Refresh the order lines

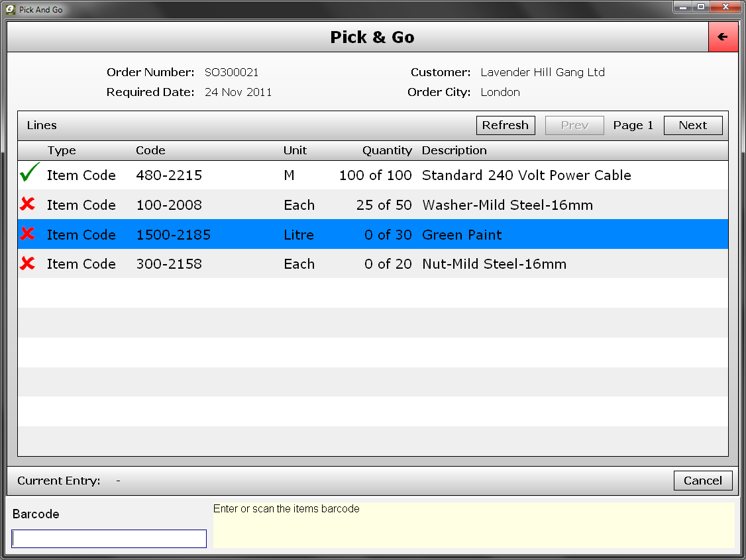click(x=506, y=125)
